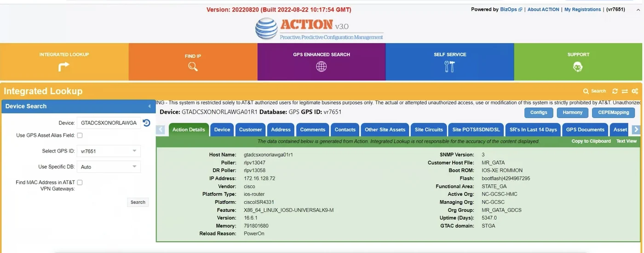Click the DR Poller value rlpv13058
644x253 pixels.
click(x=254, y=170)
